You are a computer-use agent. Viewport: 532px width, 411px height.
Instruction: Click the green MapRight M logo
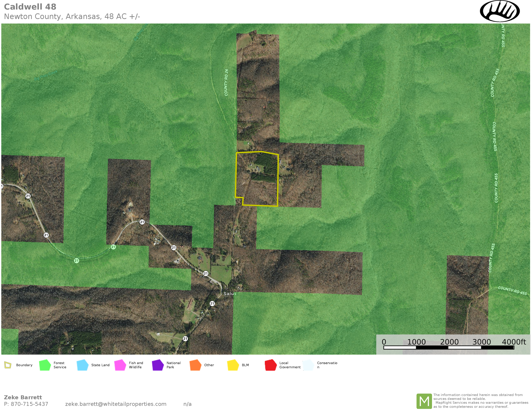(424, 401)
